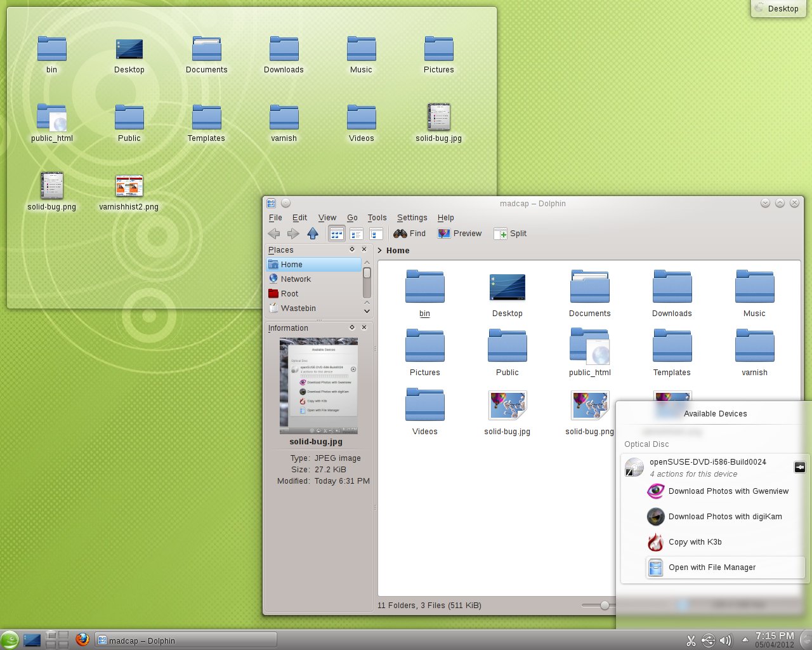The image size is (812, 650).
Task: Toggle the Preview mode in toolbar
Action: [460, 234]
